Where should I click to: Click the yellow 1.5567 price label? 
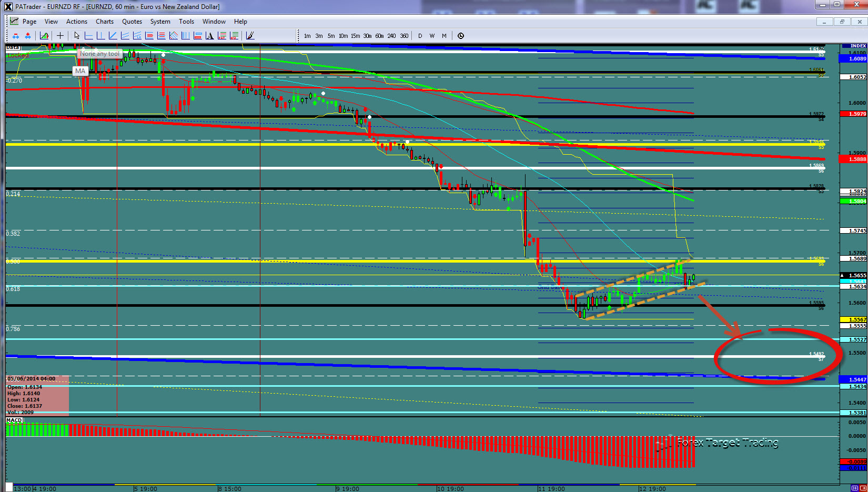(853, 319)
